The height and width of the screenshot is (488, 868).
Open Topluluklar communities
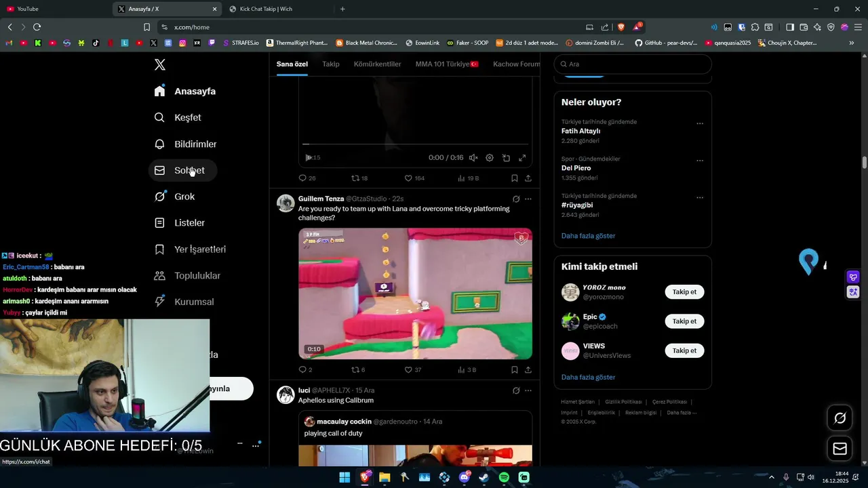187,275
